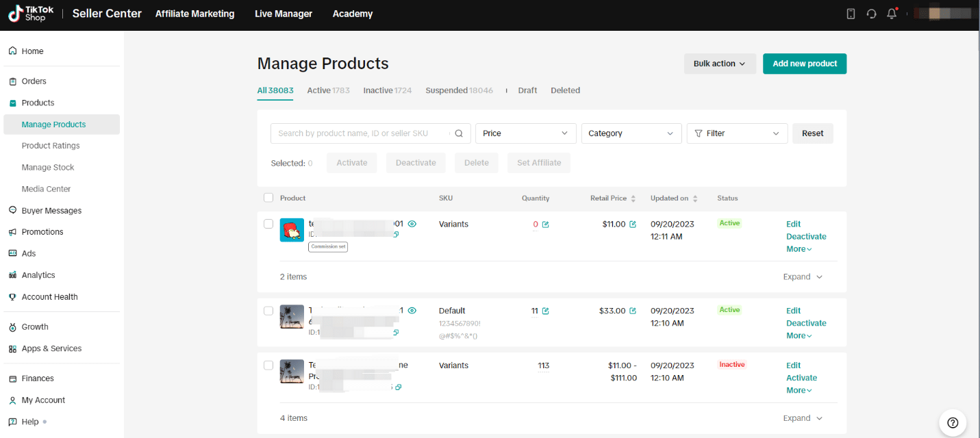The width and height of the screenshot is (980, 438).
Task: Open the Price dropdown
Action: click(x=525, y=133)
